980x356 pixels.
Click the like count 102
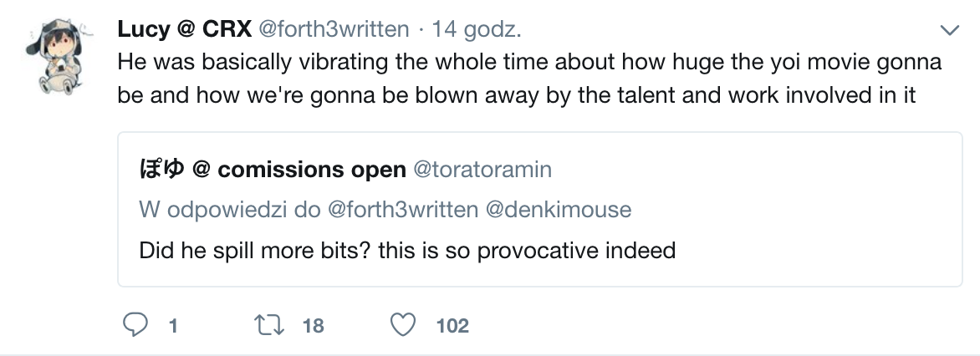pos(452,325)
